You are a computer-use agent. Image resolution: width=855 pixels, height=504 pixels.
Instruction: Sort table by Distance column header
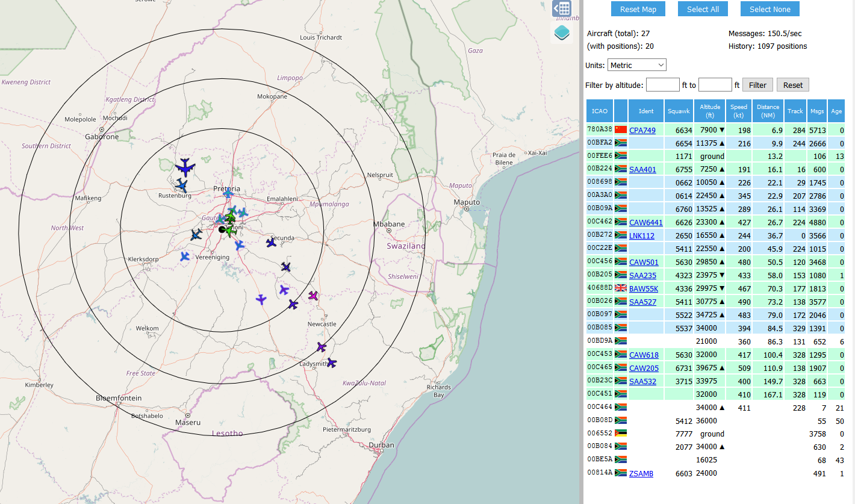(x=768, y=111)
